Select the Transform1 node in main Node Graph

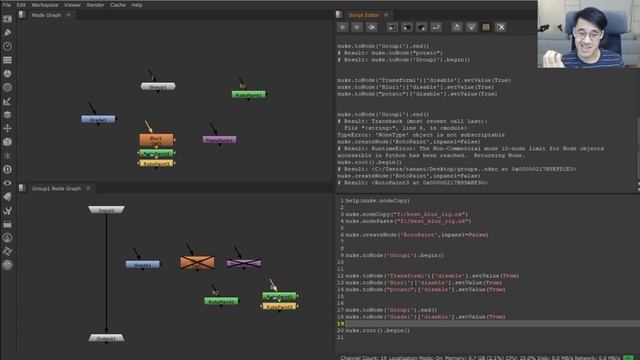click(219, 140)
